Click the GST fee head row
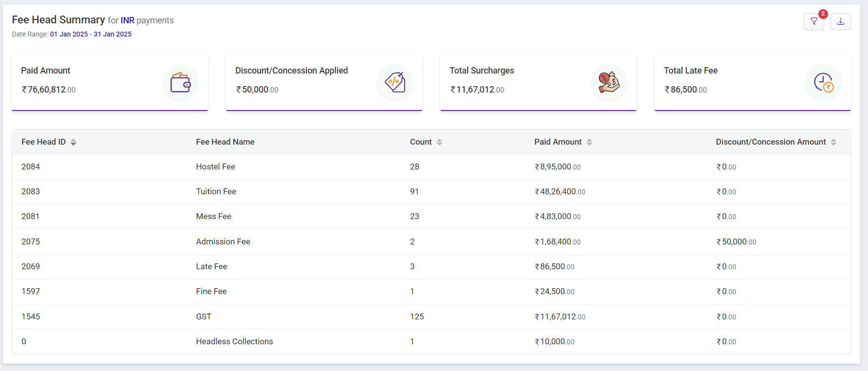Viewport: 868px width, 371px height. pos(204,316)
